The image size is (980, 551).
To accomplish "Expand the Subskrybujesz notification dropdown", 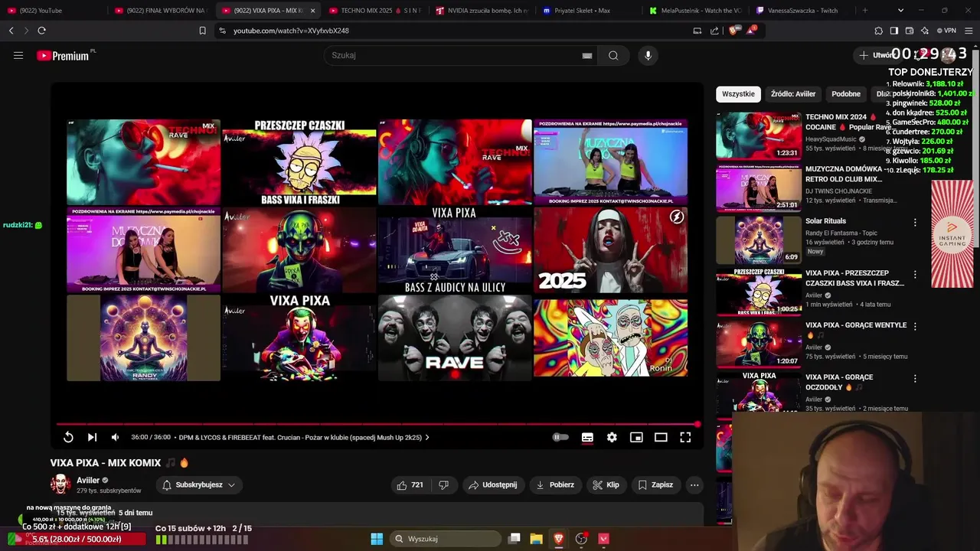I will tap(198, 484).
